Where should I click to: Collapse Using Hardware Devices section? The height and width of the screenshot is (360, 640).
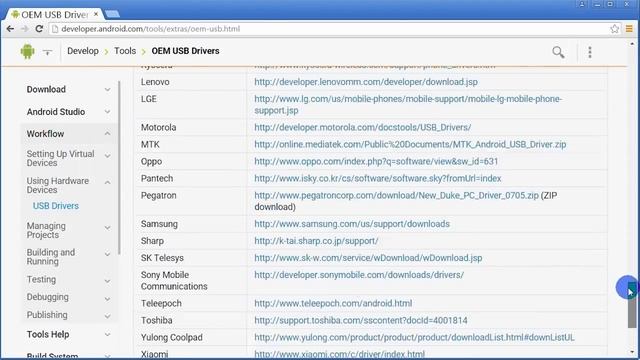tap(107, 182)
